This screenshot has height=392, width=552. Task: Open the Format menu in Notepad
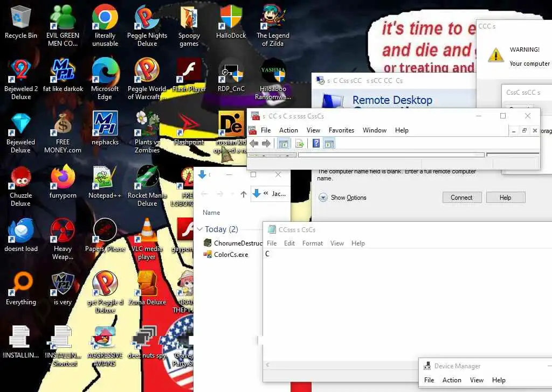tap(313, 243)
